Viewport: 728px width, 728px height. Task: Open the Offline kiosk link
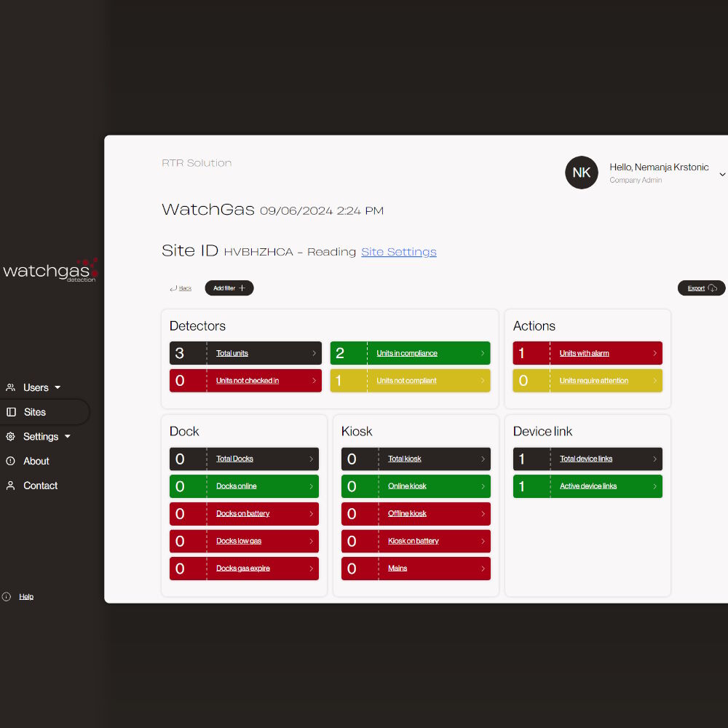tap(407, 513)
